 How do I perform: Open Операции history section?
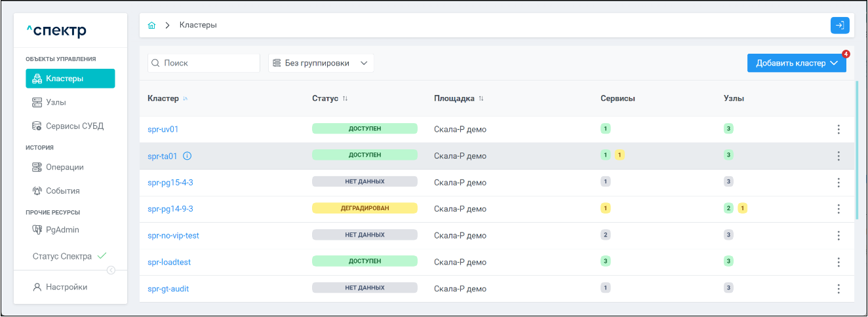(64, 167)
